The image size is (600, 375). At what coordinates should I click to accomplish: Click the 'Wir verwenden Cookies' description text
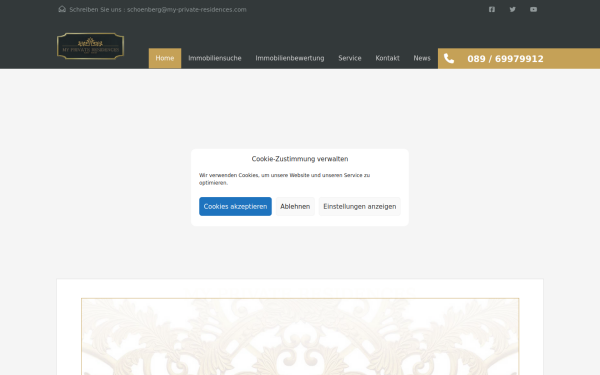pos(284,179)
